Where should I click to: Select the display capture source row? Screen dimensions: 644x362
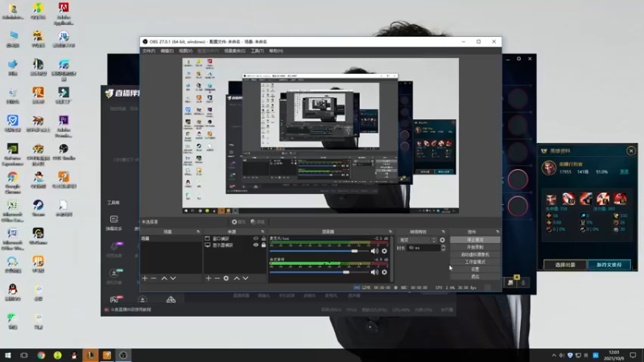(x=235, y=245)
